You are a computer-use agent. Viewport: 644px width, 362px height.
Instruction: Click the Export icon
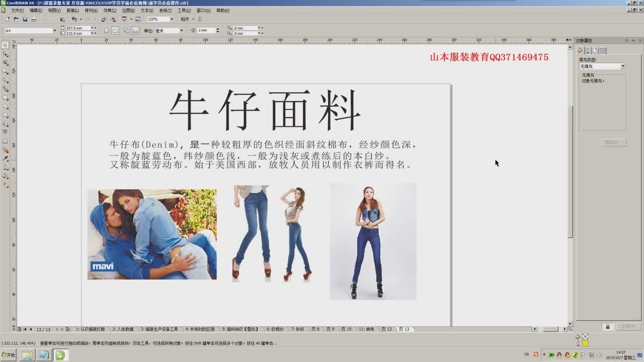(113, 19)
